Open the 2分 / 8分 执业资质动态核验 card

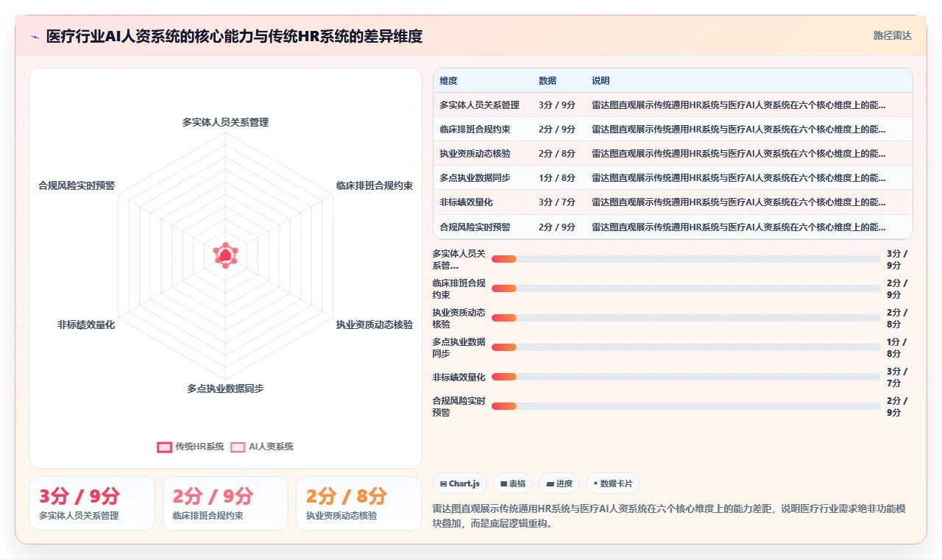point(359,503)
